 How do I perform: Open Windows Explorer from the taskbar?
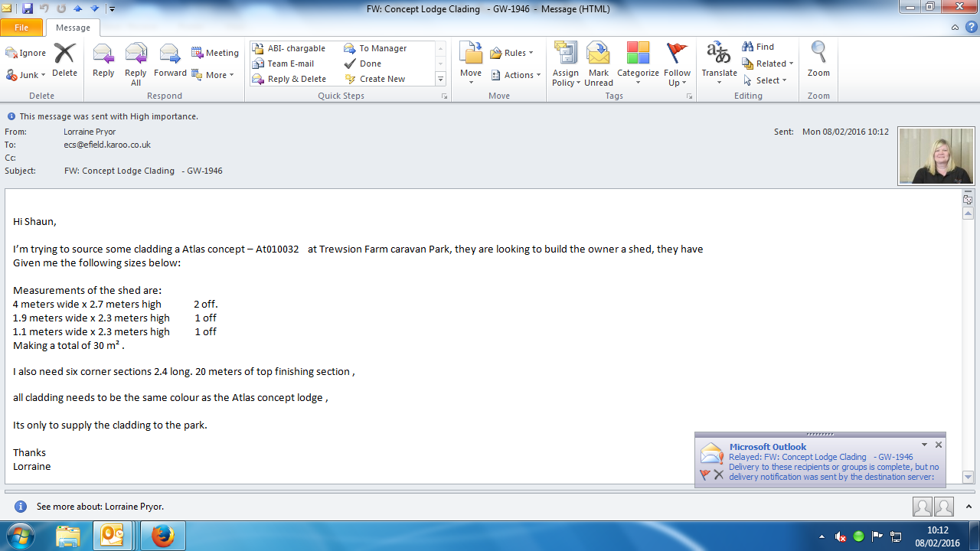[68, 536]
